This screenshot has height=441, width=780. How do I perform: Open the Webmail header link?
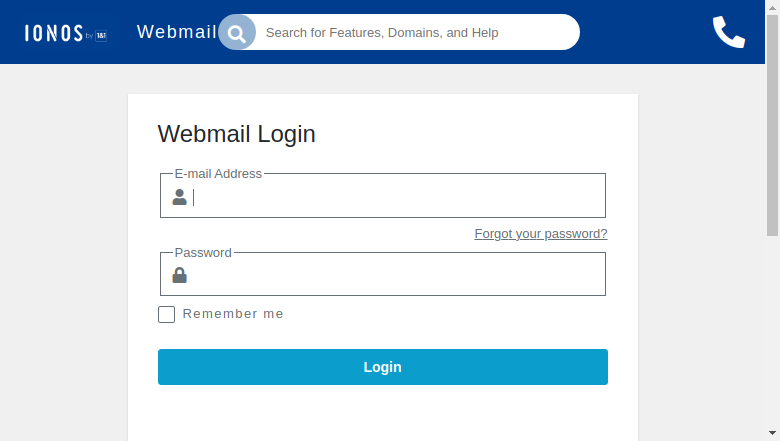click(177, 32)
